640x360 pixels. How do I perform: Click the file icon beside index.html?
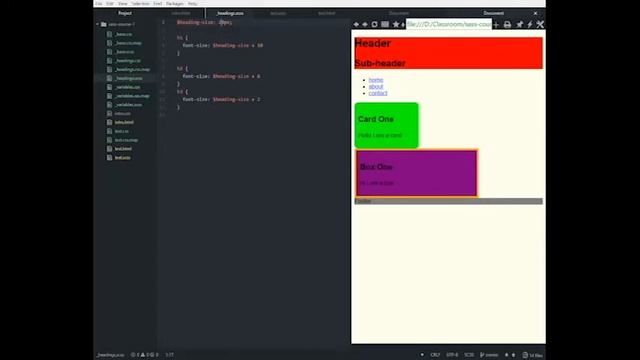click(109, 122)
